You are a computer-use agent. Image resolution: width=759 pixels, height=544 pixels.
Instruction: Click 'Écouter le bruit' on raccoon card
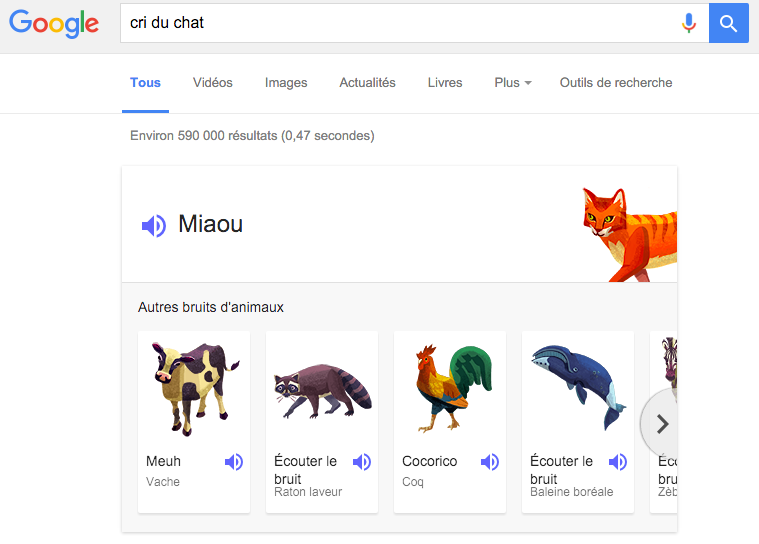point(305,470)
